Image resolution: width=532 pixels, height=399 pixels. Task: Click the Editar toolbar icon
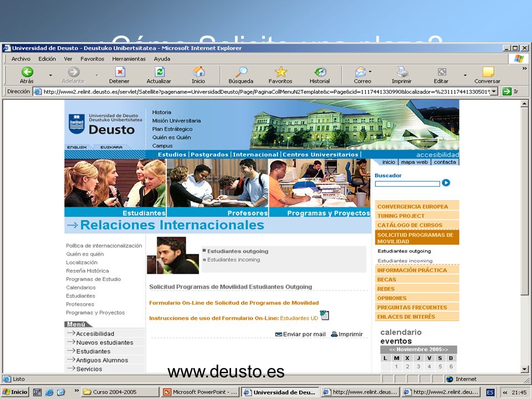pyautogui.click(x=442, y=72)
